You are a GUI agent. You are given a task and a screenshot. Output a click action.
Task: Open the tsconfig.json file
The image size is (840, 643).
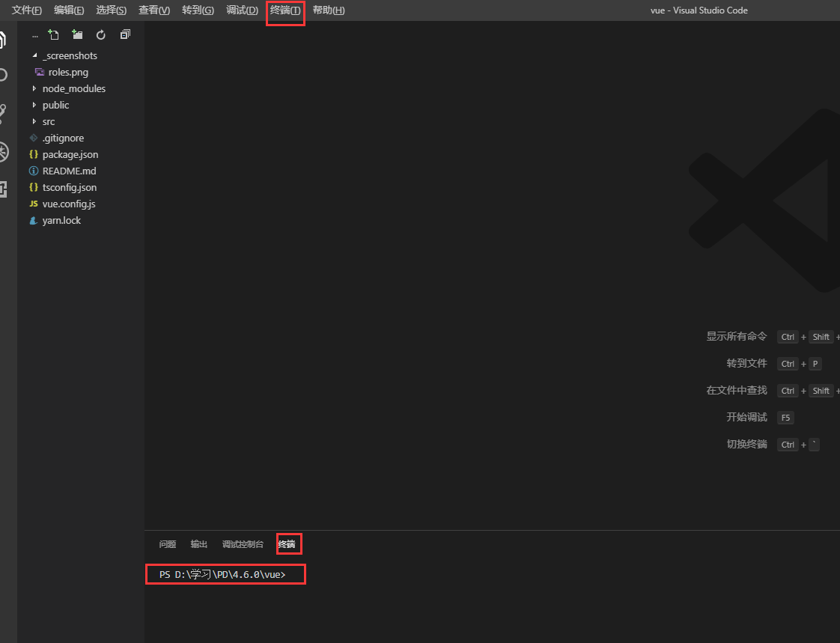point(70,188)
